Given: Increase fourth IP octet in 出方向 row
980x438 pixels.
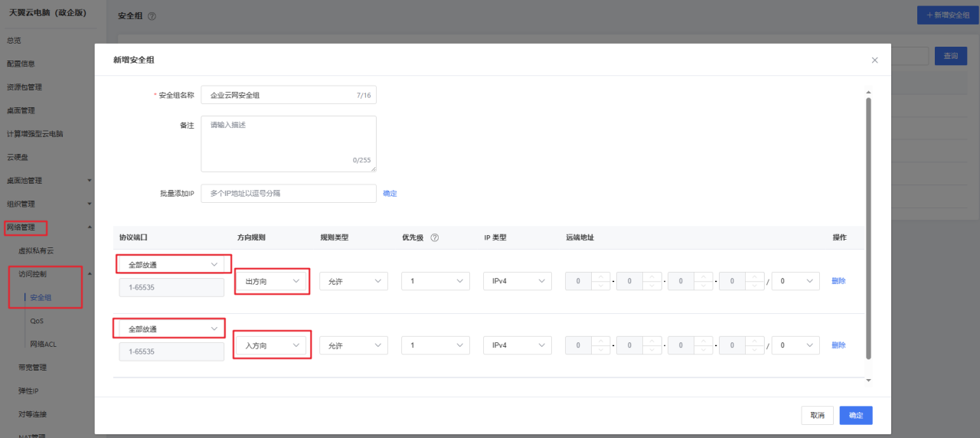Looking at the screenshot, I should [755, 276].
